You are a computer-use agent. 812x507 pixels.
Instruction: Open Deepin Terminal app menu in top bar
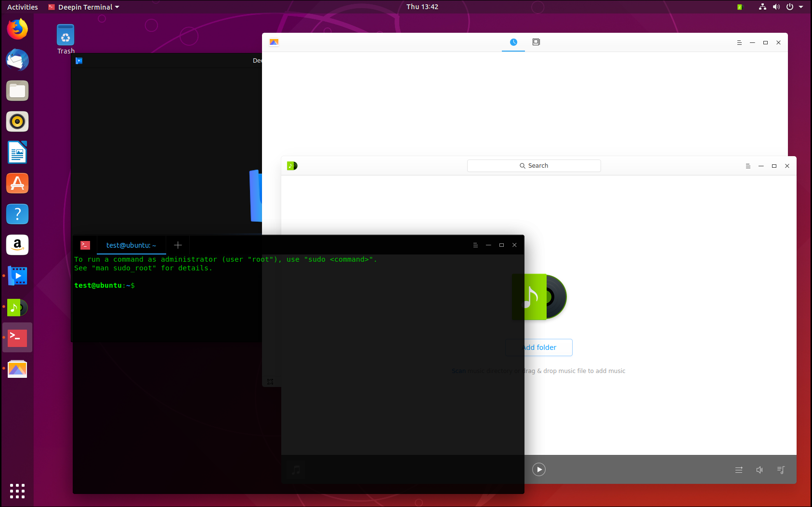pyautogui.click(x=84, y=7)
